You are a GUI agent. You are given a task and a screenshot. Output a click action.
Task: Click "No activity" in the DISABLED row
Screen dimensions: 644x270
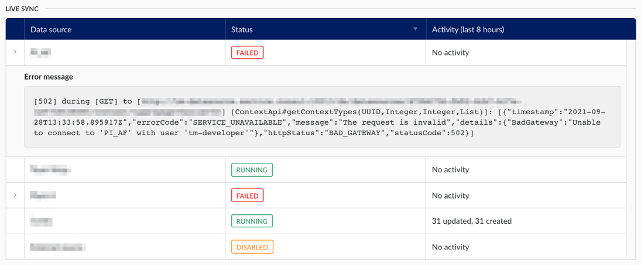click(450, 247)
